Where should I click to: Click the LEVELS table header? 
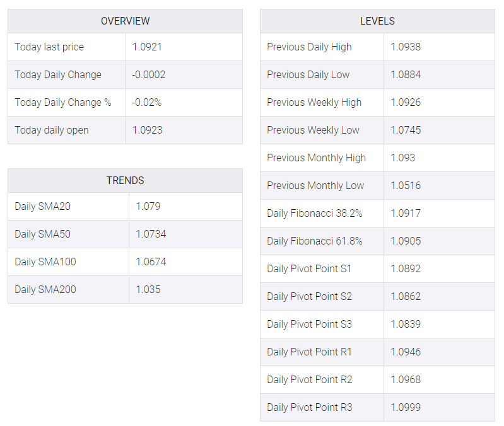click(x=377, y=21)
